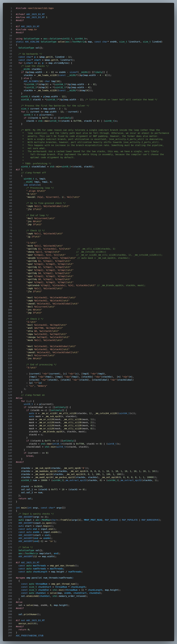The height and width of the screenshot is (644, 177).
Task: Click 'omp_get_max_threads()' line 184
Action: click(48, 566)
